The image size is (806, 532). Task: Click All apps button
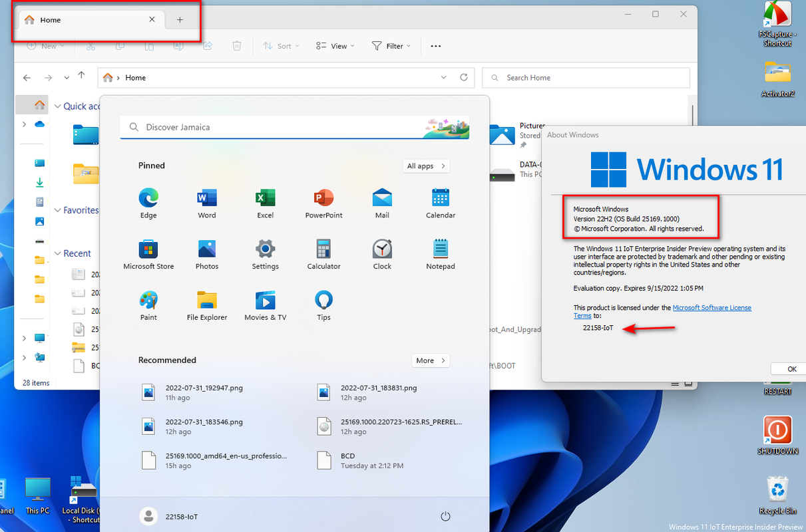(x=427, y=166)
